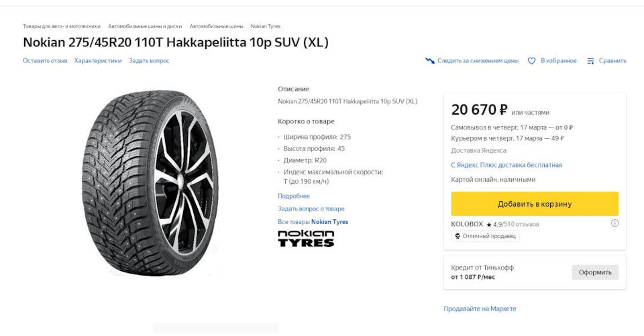Click the compare list icon
This screenshot has width=644, height=336.
(590, 61)
